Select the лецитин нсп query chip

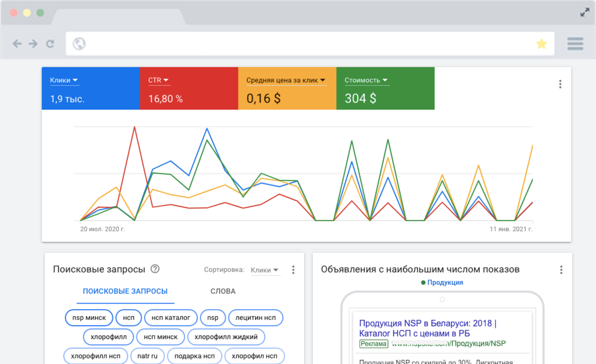(256, 318)
